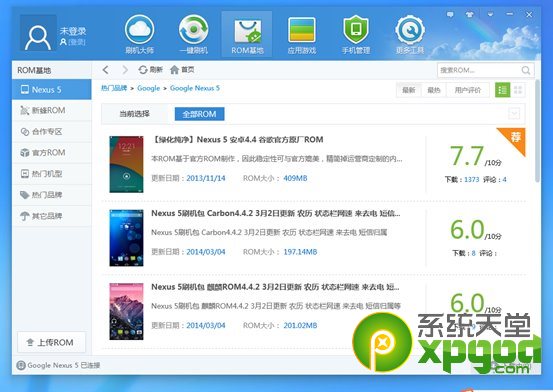This screenshot has height=392, width=553.
Task: Switch to list view layout
Action: tap(503, 90)
